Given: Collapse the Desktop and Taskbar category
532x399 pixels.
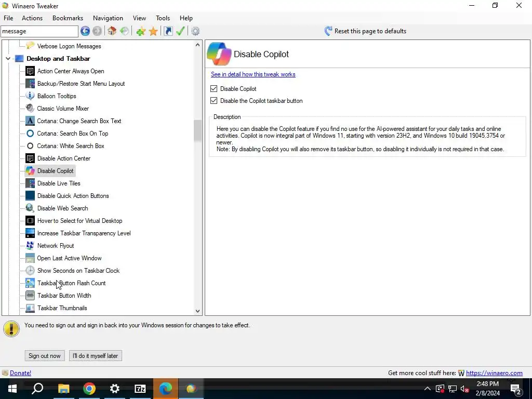Looking at the screenshot, I should point(8,59).
